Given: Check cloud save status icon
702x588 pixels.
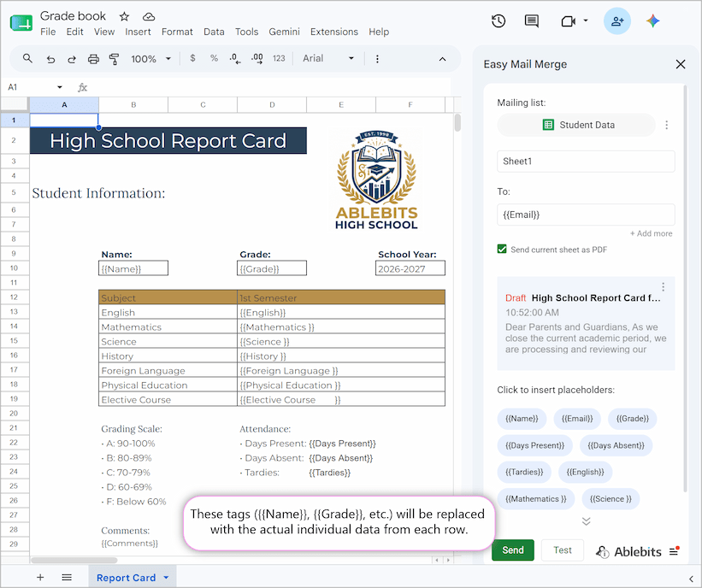Looking at the screenshot, I should pyautogui.click(x=149, y=16).
